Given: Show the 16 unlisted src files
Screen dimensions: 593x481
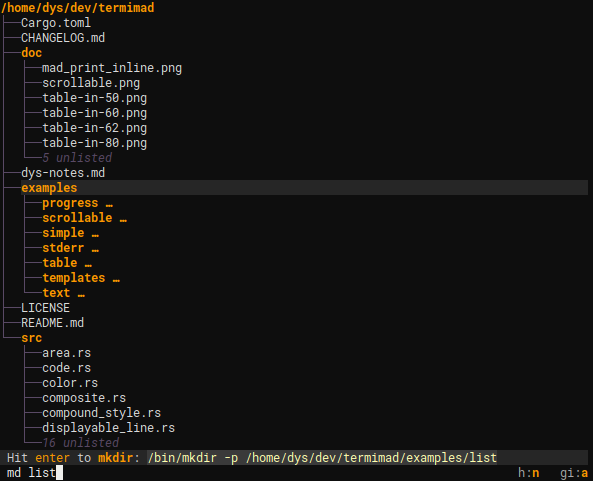Looking at the screenshot, I should (x=81, y=442).
